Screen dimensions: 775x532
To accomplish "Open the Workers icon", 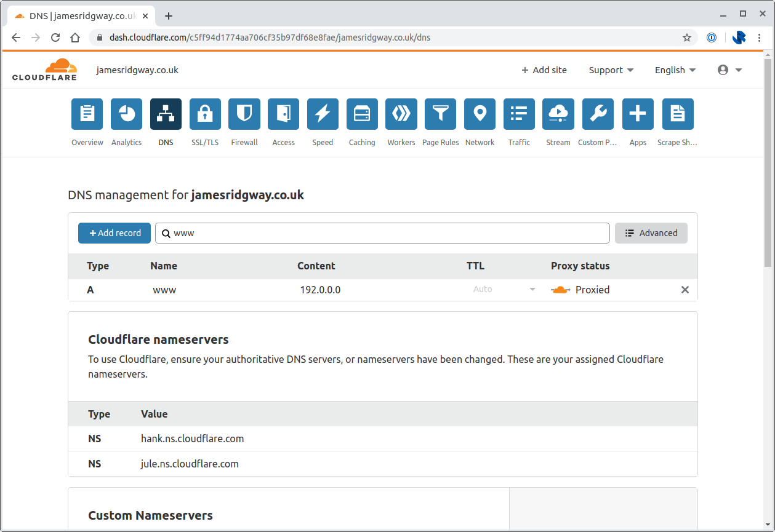I will point(401,114).
